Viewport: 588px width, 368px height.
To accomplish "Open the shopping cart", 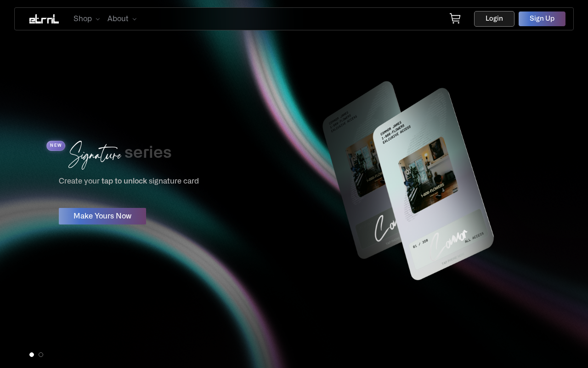I will (455, 19).
